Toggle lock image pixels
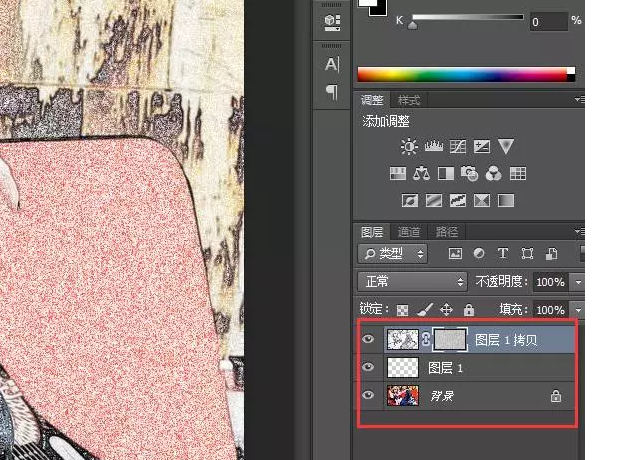 click(424, 309)
